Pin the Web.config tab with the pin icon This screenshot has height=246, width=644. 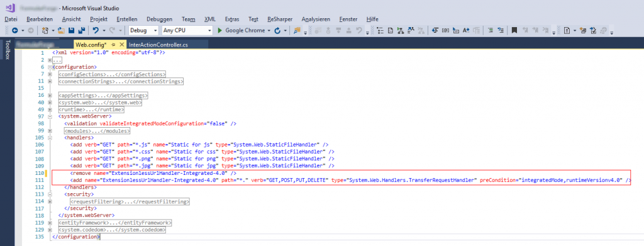click(114, 44)
